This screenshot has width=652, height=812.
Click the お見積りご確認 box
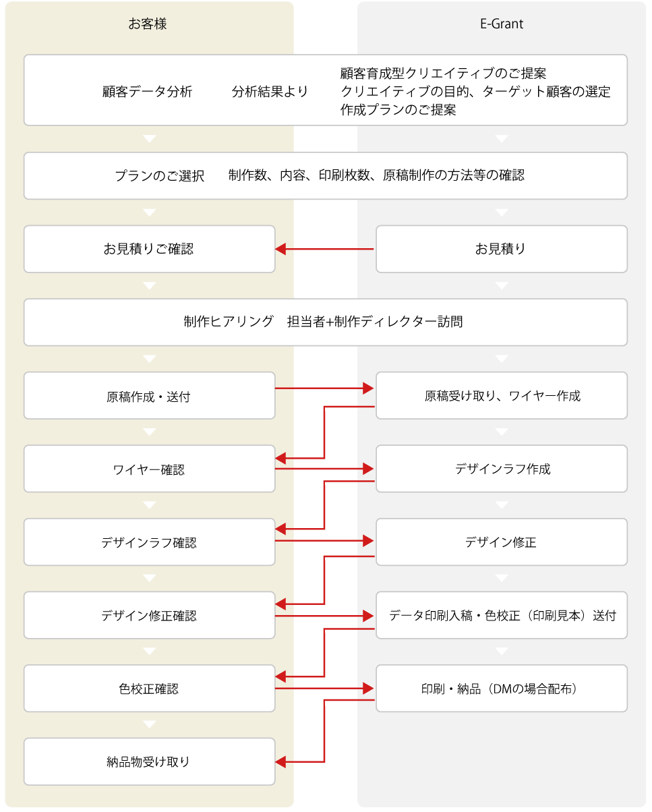point(149,249)
